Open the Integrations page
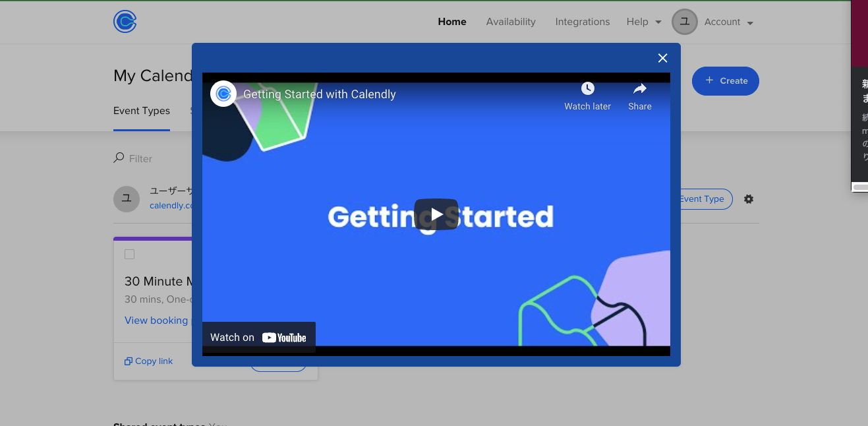This screenshot has width=868, height=426. tap(583, 22)
